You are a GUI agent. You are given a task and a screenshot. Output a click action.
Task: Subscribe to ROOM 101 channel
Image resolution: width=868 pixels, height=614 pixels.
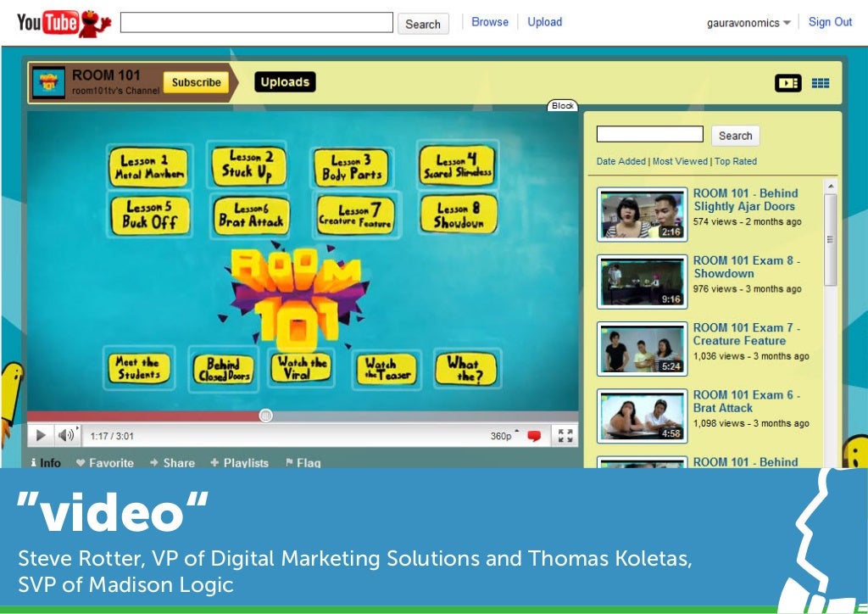tap(196, 82)
